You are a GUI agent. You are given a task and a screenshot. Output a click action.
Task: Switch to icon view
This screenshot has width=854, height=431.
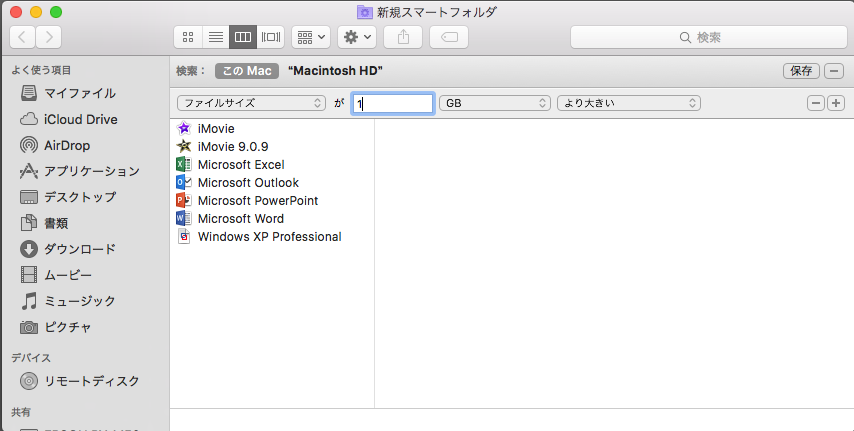click(x=188, y=37)
